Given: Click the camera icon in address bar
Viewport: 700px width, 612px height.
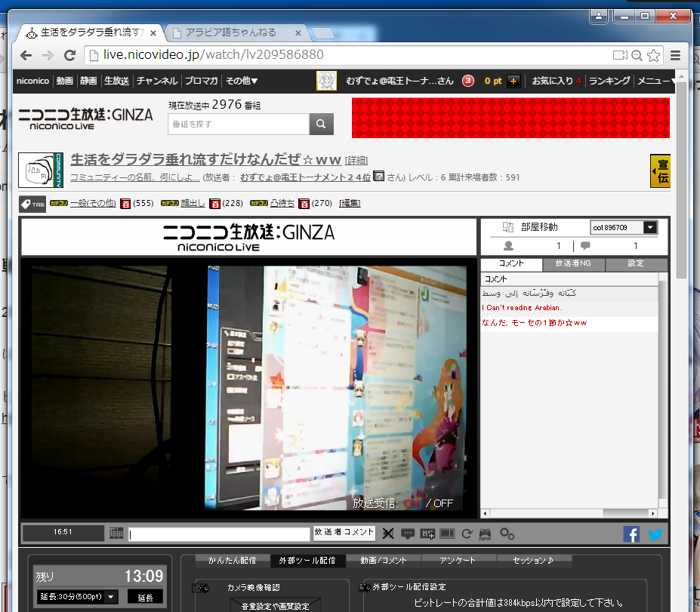Looking at the screenshot, I should pyautogui.click(x=620, y=55).
